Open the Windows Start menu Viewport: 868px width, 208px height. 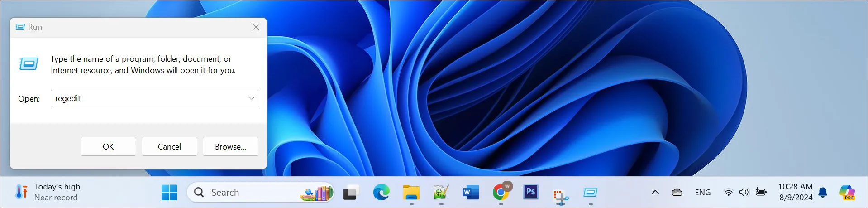coord(169,193)
